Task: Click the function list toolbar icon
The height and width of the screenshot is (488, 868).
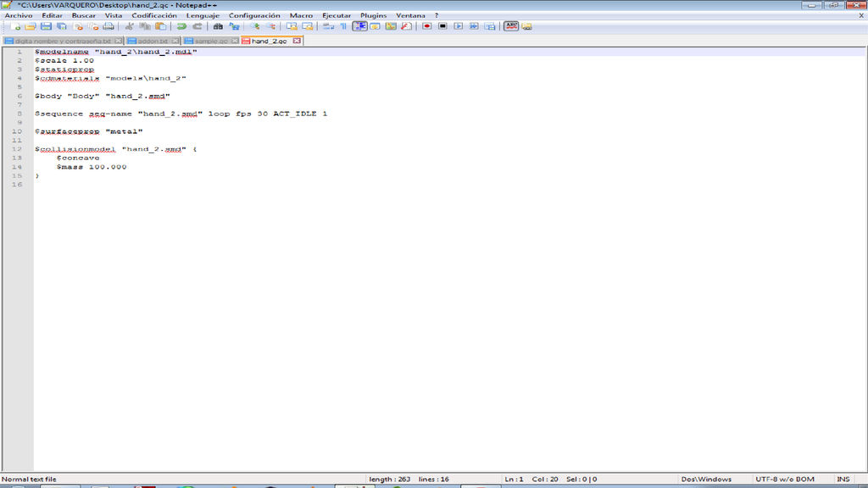Action: point(406,26)
